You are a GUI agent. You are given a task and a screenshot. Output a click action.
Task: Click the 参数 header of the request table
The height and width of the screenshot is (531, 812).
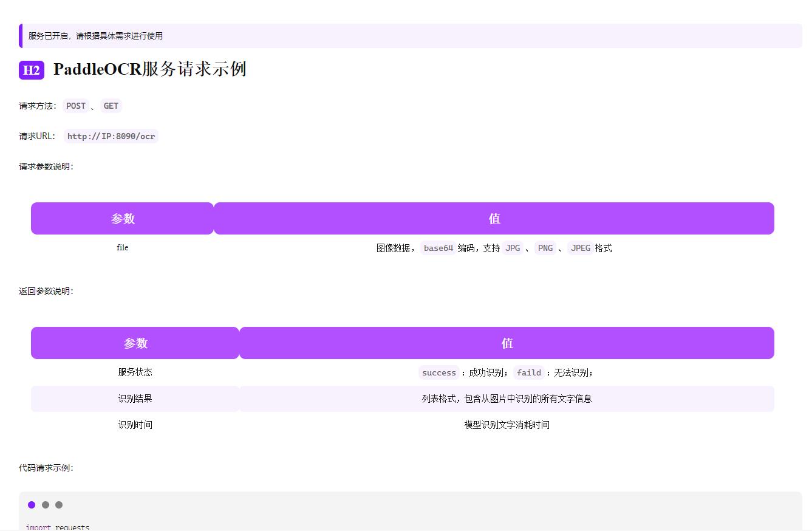123,218
